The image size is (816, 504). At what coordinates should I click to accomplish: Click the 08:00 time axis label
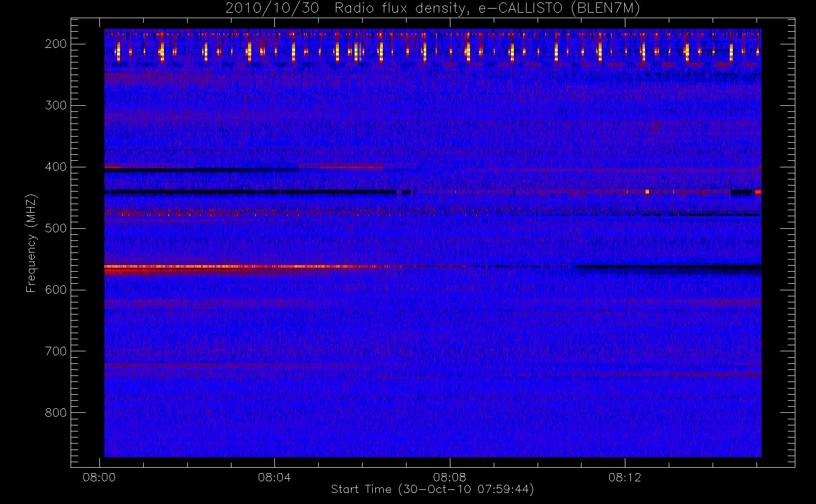tap(99, 477)
